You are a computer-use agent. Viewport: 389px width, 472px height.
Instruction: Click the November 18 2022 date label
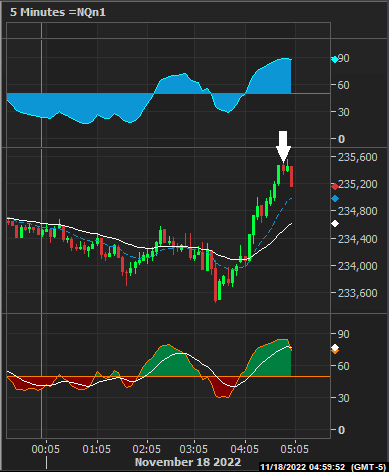(188, 462)
